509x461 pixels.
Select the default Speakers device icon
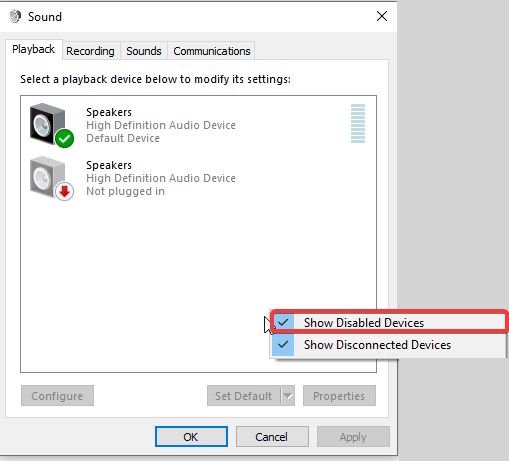(52, 125)
